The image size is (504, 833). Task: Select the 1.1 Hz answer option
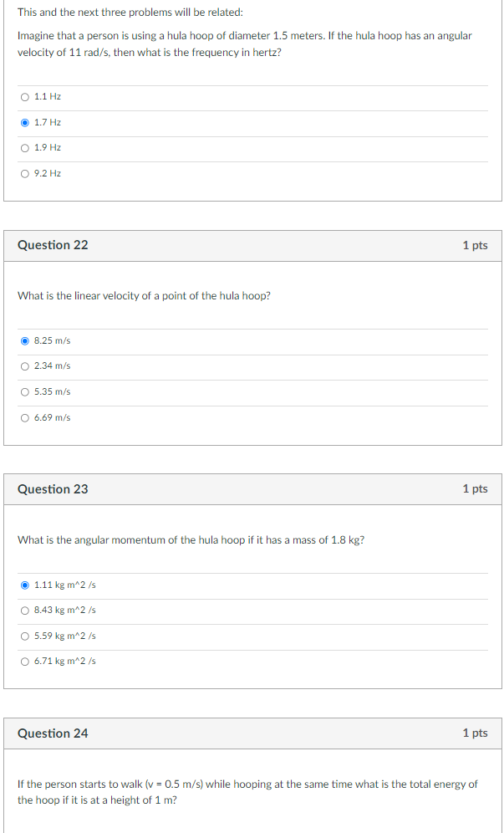24,97
